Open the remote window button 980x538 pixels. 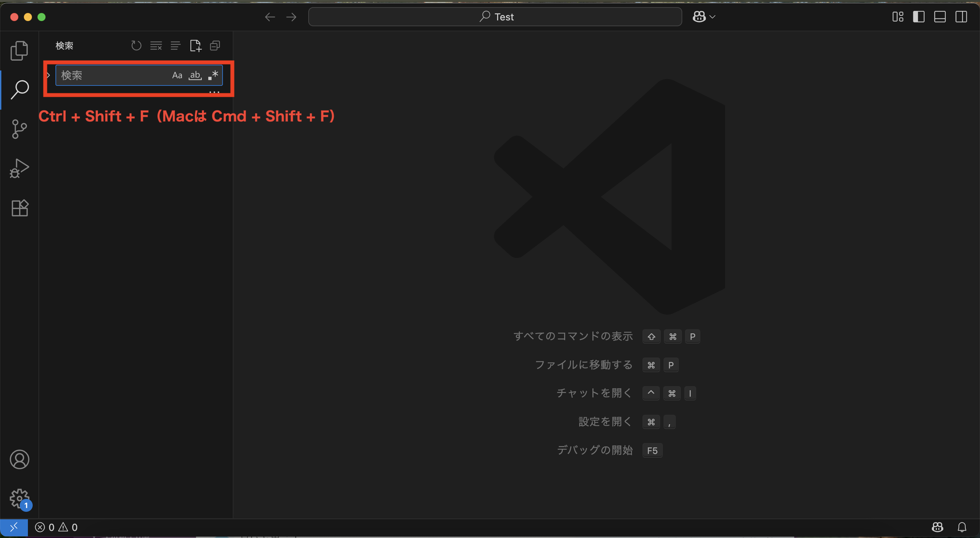[x=14, y=527]
